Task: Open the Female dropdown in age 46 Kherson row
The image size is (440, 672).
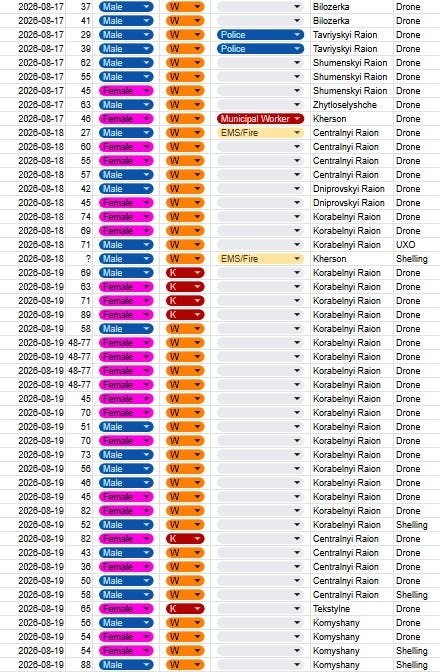Action: [x=126, y=119]
